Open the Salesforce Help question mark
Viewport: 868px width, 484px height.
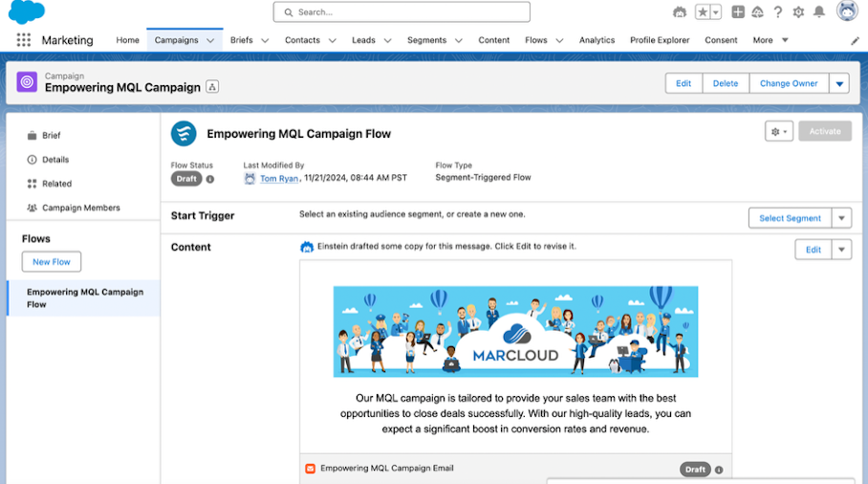[x=778, y=11]
